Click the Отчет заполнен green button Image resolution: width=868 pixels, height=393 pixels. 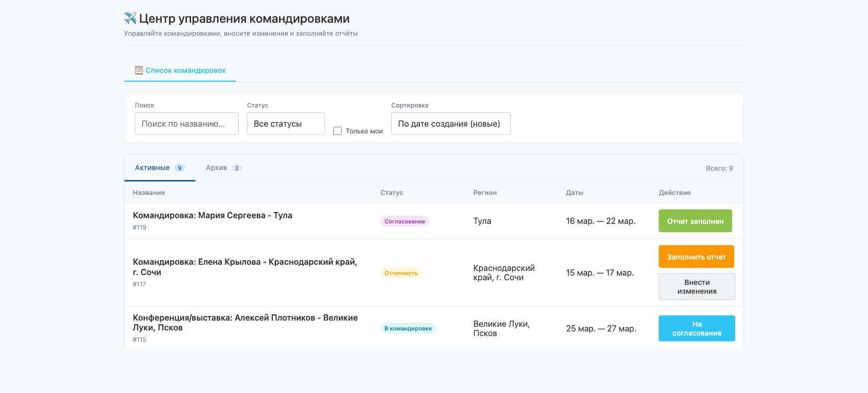tap(695, 221)
